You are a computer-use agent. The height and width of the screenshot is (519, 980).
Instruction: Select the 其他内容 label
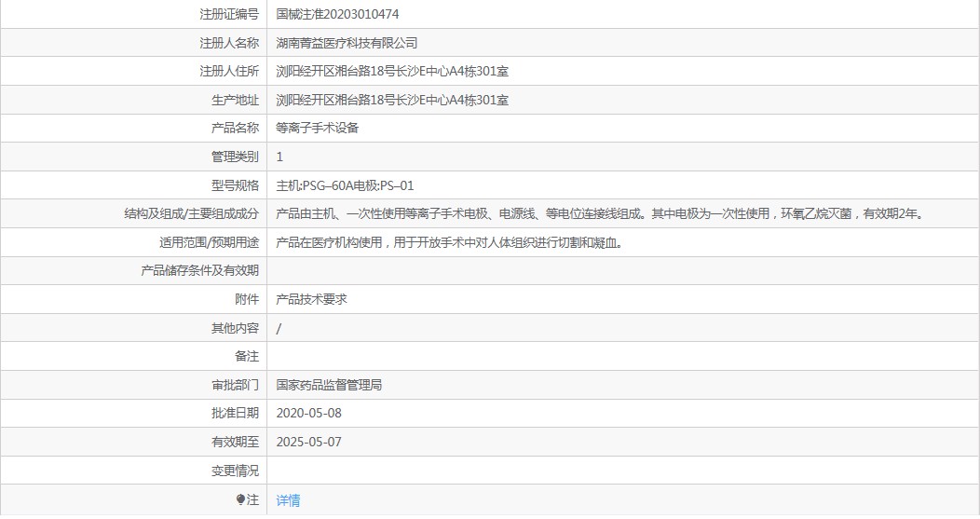click(235, 328)
